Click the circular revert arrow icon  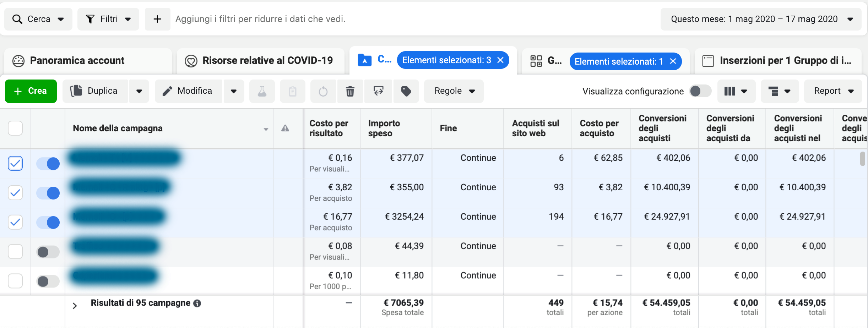[x=323, y=91]
